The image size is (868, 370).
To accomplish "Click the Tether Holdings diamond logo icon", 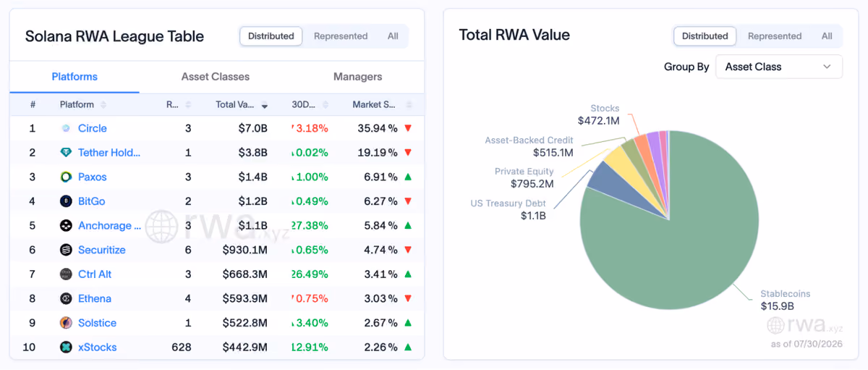I will 66,153.
